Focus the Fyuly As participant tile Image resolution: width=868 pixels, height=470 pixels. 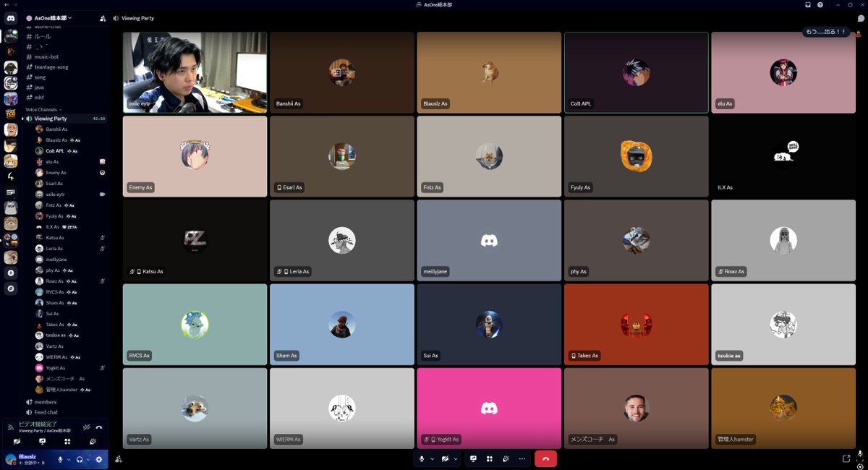pos(636,156)
